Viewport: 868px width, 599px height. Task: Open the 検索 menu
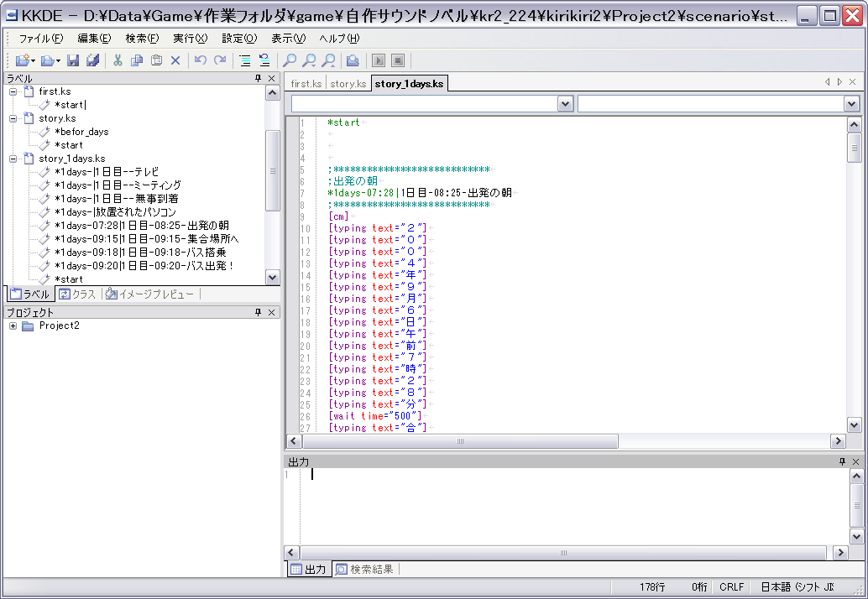pos(141,39)
